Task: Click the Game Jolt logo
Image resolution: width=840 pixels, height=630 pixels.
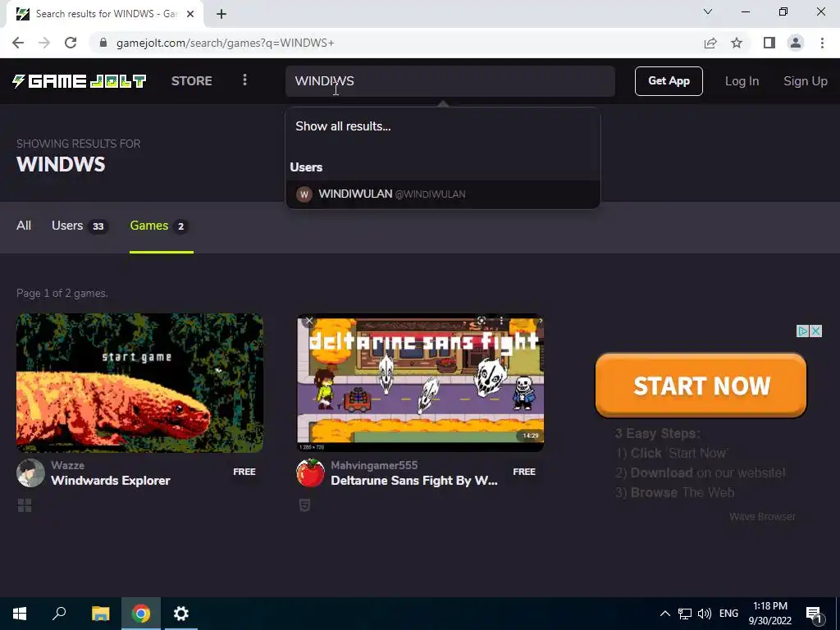Action: pos(80,81)
